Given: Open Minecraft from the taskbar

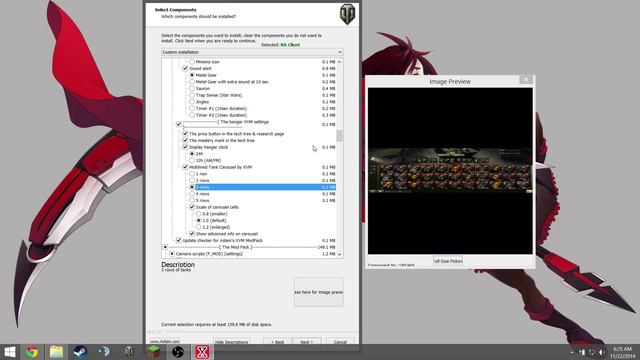Looking at the screenshot, I should point(153,352).
